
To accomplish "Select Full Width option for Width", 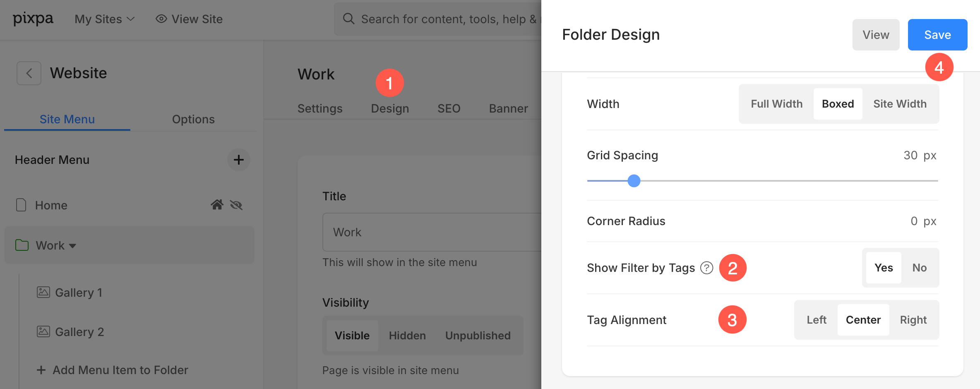I will coord(776,104).
